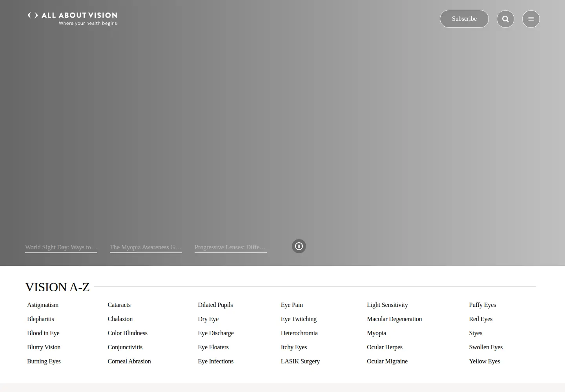This screenshot has width=565, height=392.
Task: Open the Blurry Vision link
Action: [44, 347]
